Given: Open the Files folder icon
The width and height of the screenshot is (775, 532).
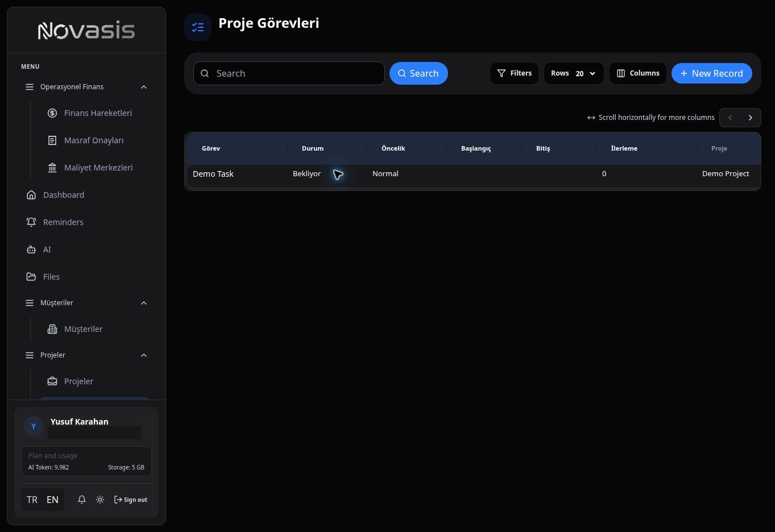Looking at the screenshot, I should (x=31, y=277).
